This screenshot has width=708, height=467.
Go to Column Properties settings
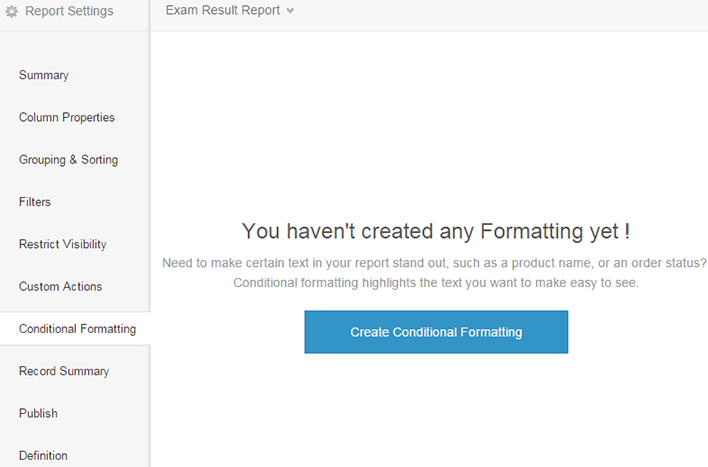(x=67, y=117)
